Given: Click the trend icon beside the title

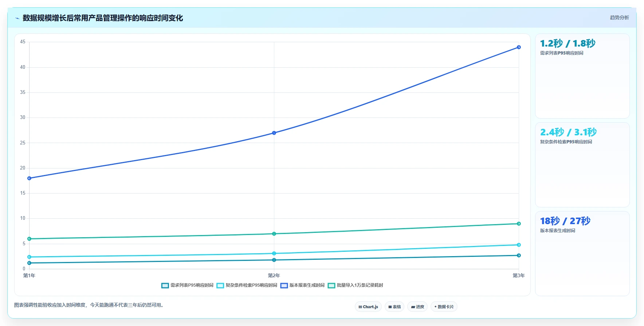Looking at the screenshot, I should (x=17, y=18).
